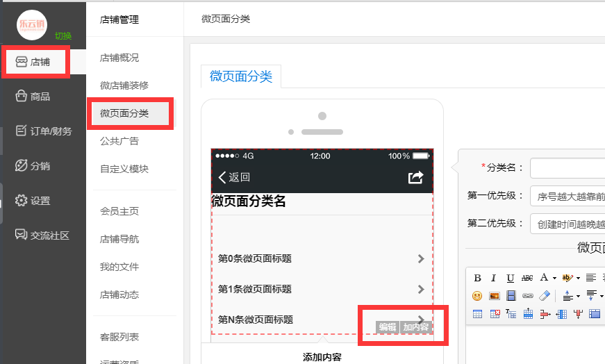Clear formatting with the eraser icon
The height and width of the screenshot is (364, 605).
coord(545,295)
